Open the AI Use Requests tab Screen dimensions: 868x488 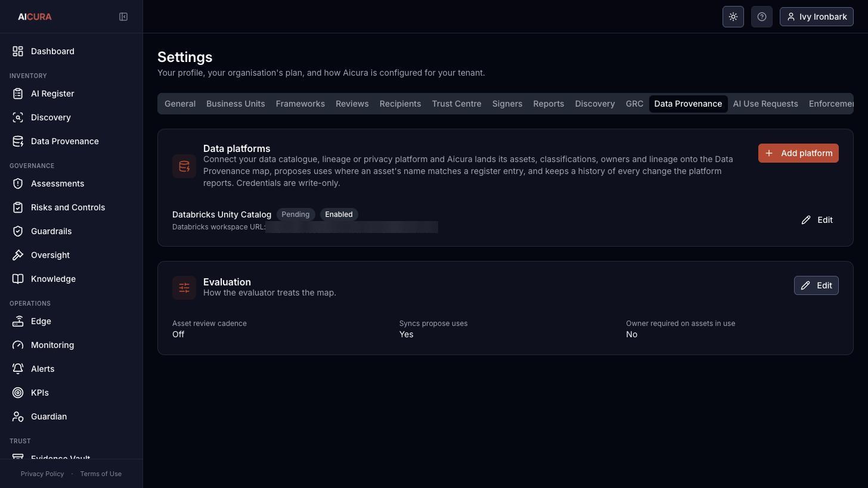(x=765, y=104)
